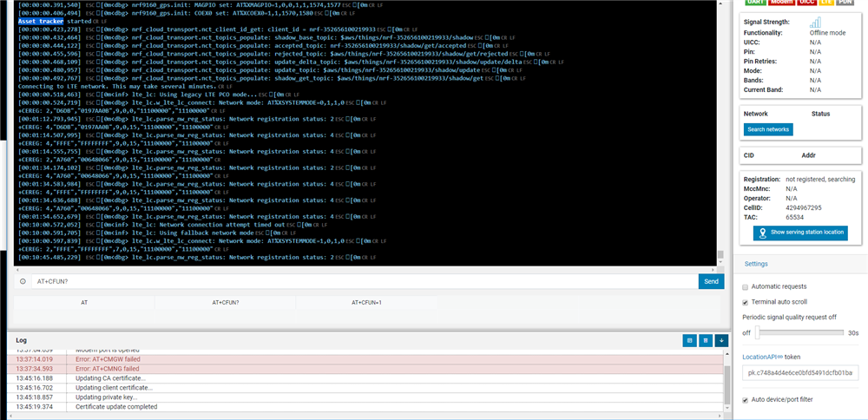Click the terminal horizontal scrollbar

[365, 269]
